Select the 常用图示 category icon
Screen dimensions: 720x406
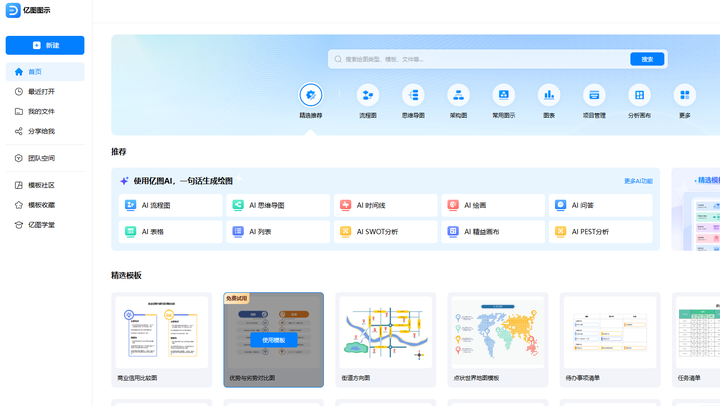click(504, 95)
